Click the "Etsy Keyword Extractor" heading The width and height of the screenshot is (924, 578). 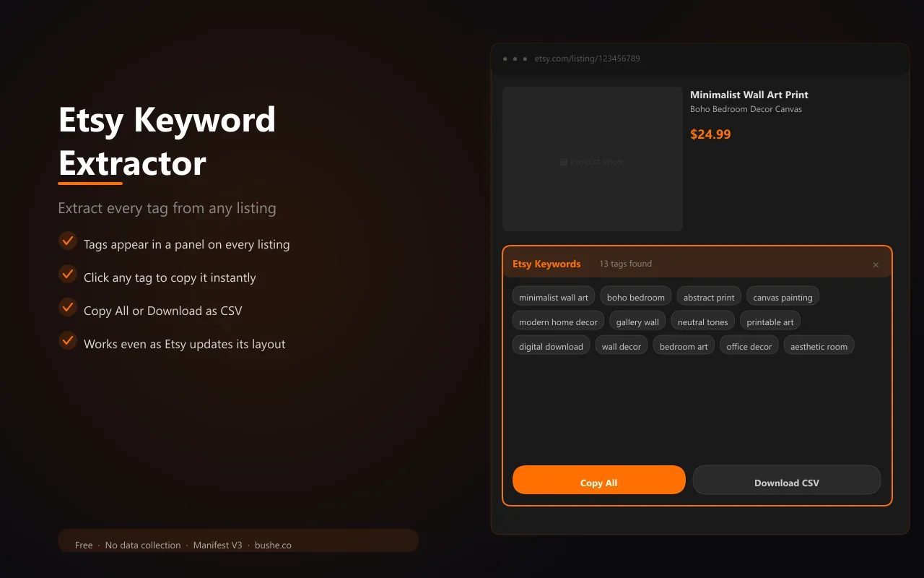(167, 141)
